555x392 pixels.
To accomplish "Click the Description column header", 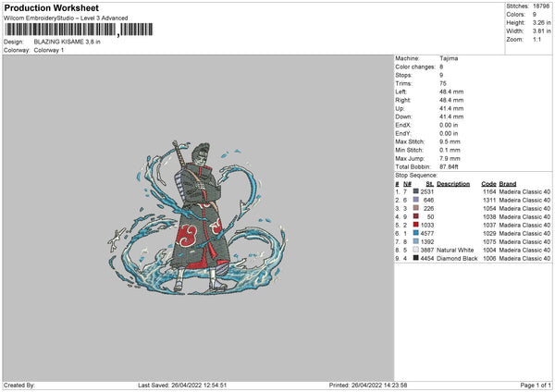I will (x=453, y=184).
